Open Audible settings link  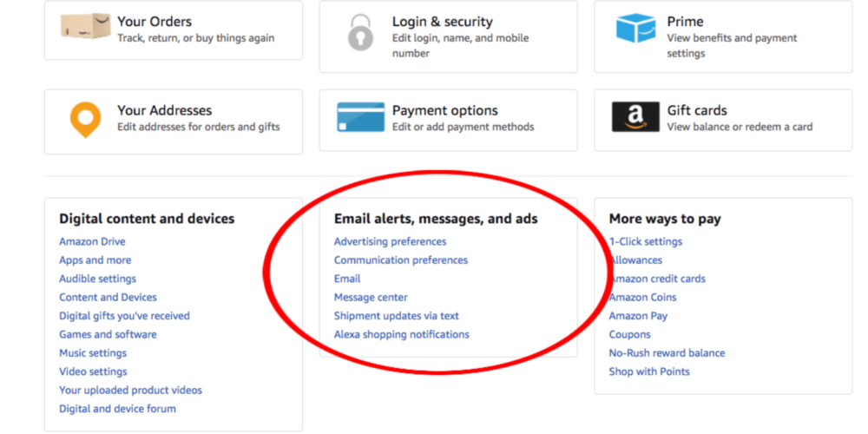click(97, 279)
